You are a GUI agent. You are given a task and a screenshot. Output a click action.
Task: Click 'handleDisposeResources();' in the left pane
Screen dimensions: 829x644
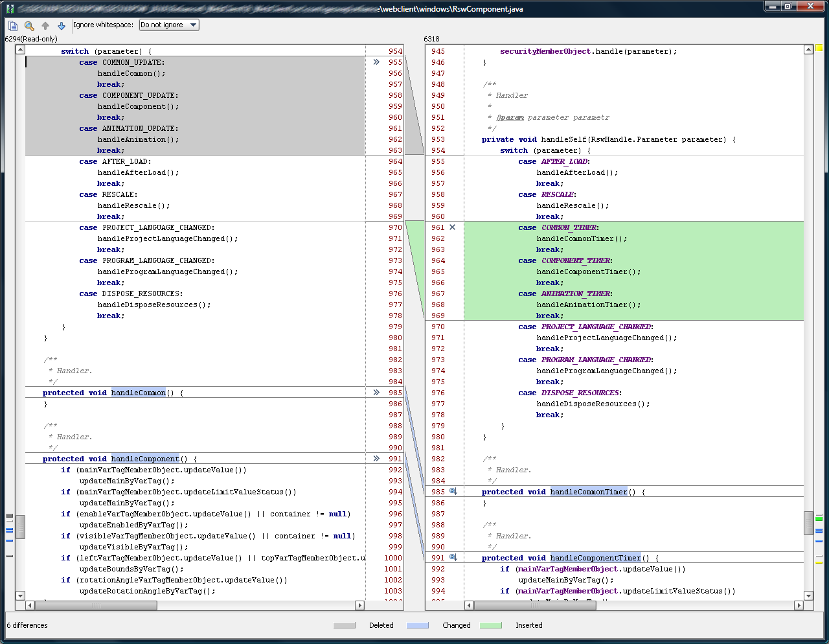point(154,305)
